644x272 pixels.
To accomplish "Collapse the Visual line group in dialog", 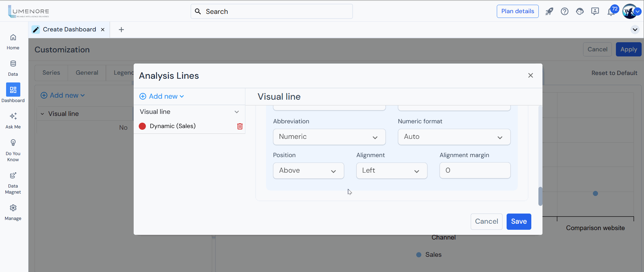I will pyautogui.click(x=237, y=112).
